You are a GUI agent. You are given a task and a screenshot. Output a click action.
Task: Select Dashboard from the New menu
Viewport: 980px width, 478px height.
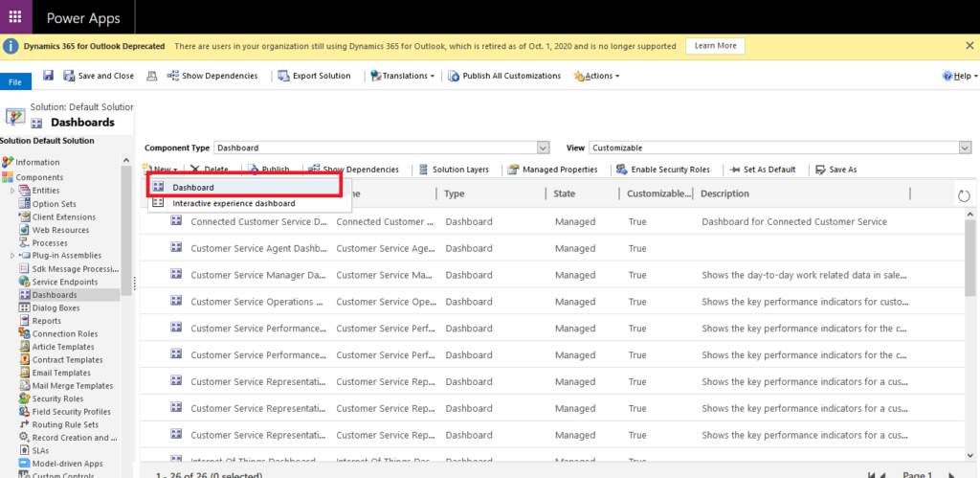192,188
